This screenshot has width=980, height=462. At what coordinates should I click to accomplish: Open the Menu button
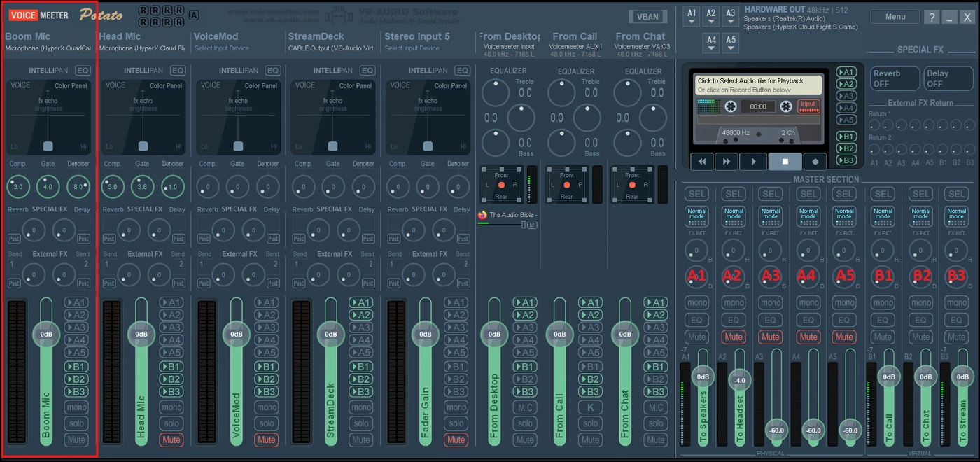click(895, 17)
